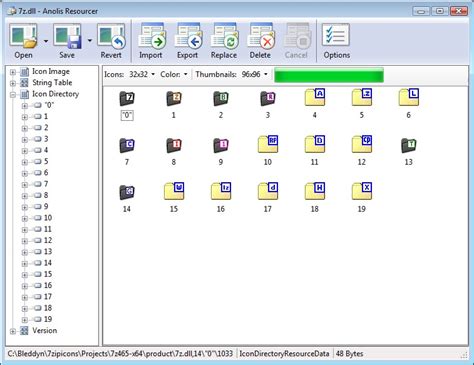Select folder icon 10 with RP badge
The width and height of the screenshot is (474, 365).
click(268, 144)
